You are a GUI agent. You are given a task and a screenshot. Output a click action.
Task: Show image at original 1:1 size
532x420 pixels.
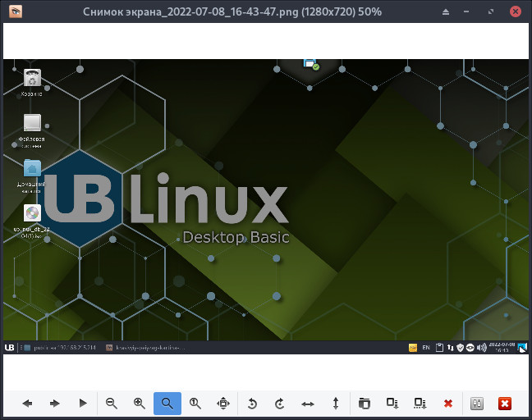pos(195,404)
